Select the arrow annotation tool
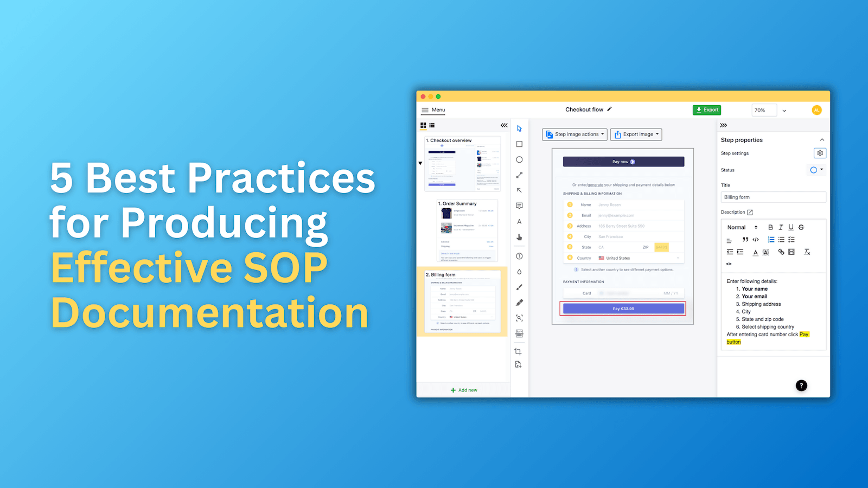Screen dimensions: 868x488 519,190
